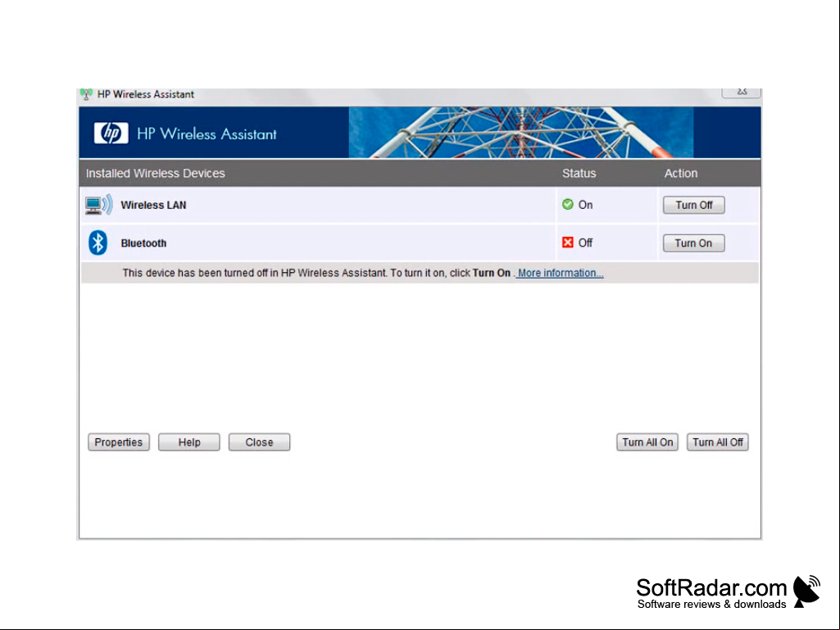Open Help for Wireless Assistant
This screenshot has width=840, height=630.
click(189, 442)
